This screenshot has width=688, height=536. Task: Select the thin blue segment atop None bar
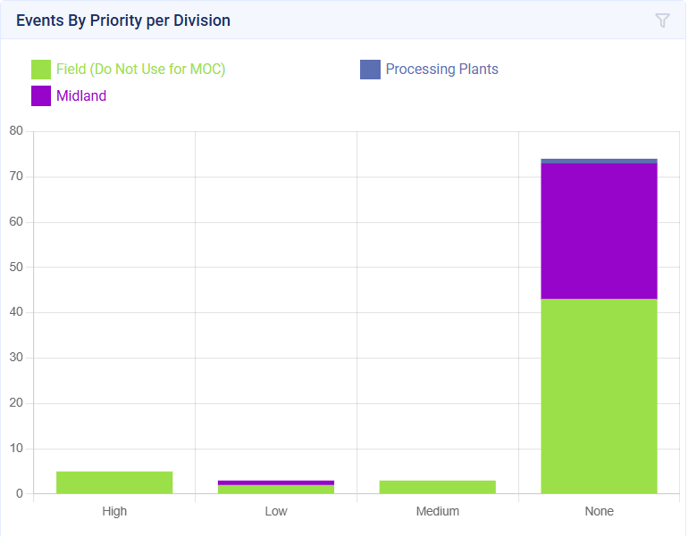[599, 161]
